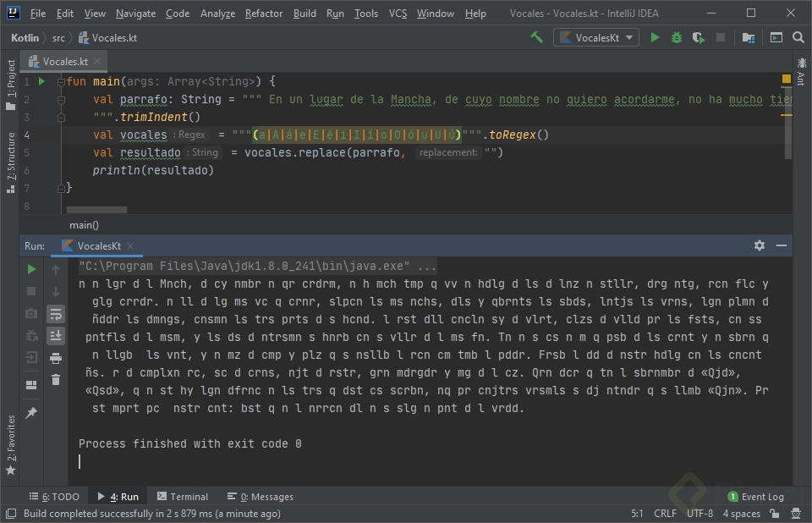Open the VCS menu
This screenshot has width=812, height=523.
tap(398, 14)
